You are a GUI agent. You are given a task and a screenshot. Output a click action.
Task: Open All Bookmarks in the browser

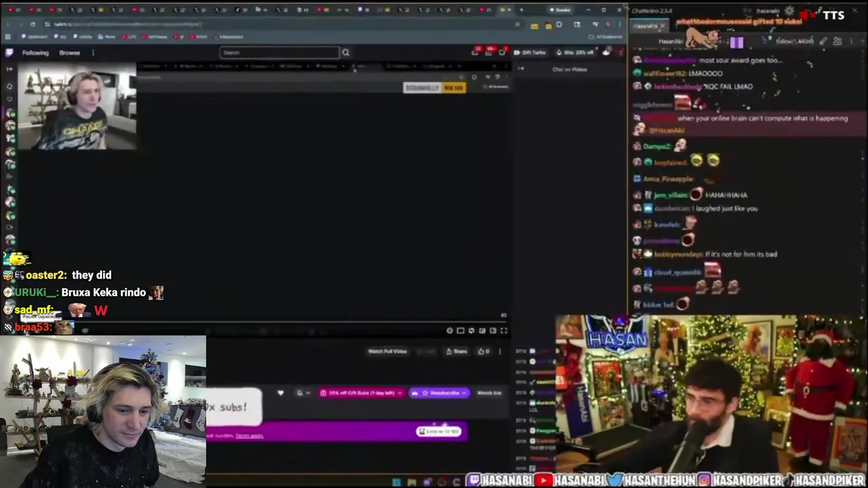click(606, 37)
